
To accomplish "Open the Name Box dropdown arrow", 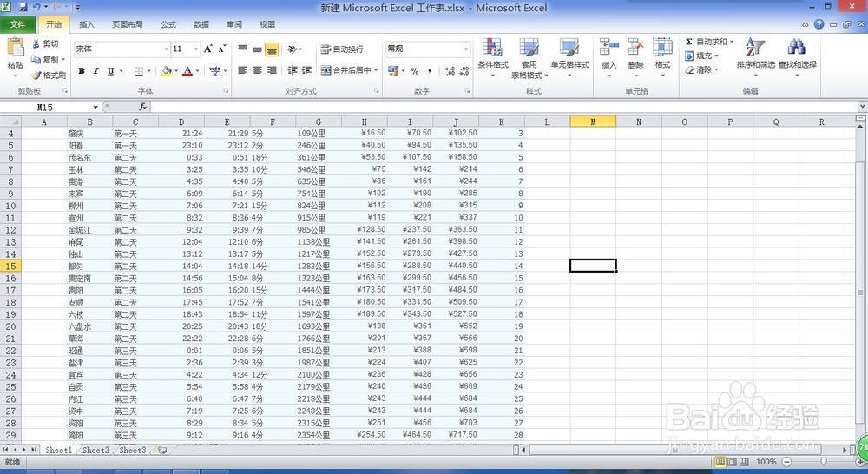I will coord(95,107).
